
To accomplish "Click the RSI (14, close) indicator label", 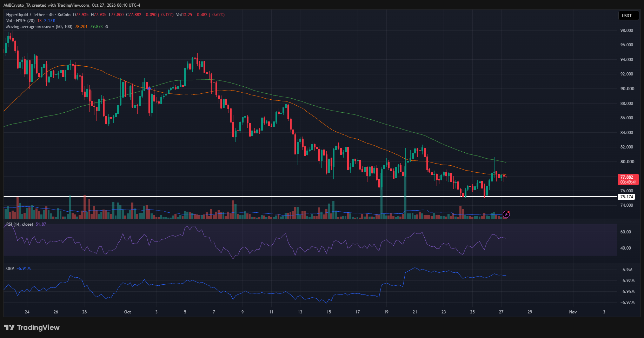I will (x=20, y=224).
